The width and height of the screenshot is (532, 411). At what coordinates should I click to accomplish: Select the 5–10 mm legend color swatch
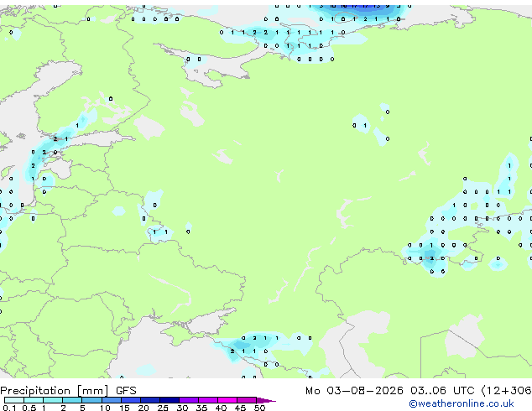pos(91,400)
